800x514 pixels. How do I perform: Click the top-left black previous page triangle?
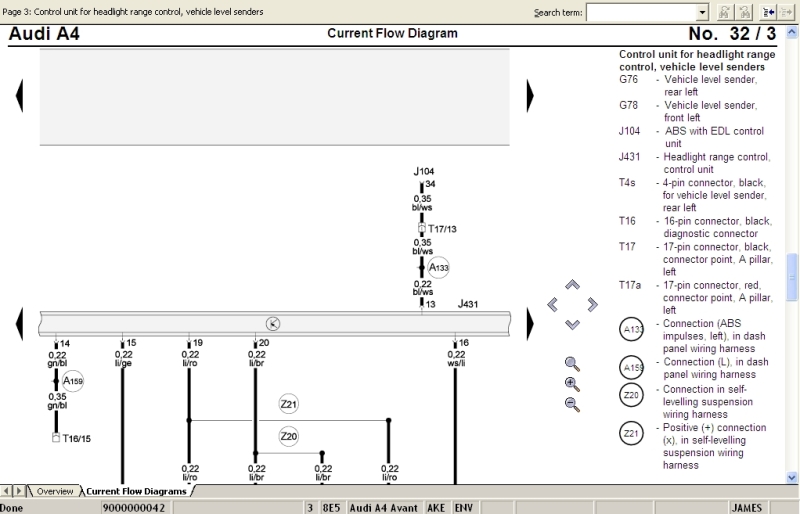19,95
